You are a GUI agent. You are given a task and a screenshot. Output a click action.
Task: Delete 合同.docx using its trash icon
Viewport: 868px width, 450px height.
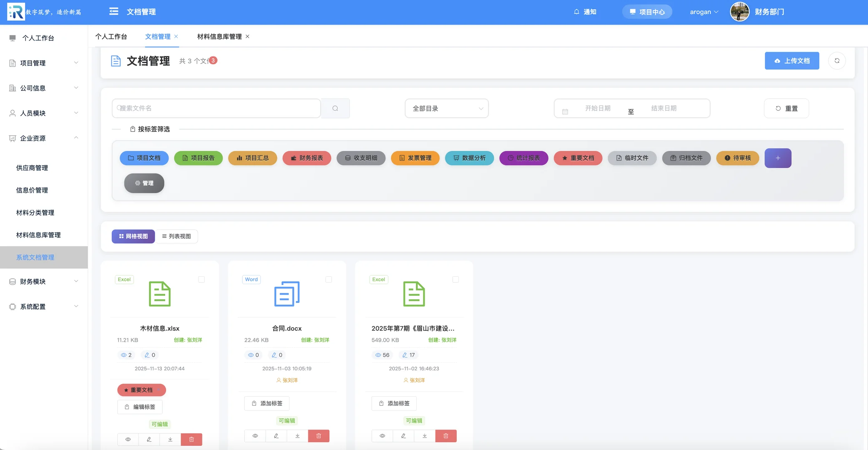click(319, 435)
